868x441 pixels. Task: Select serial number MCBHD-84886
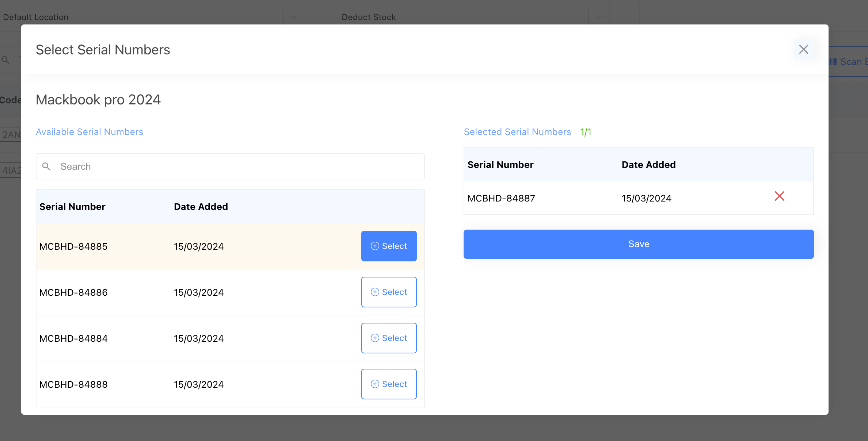click(389, 292)
